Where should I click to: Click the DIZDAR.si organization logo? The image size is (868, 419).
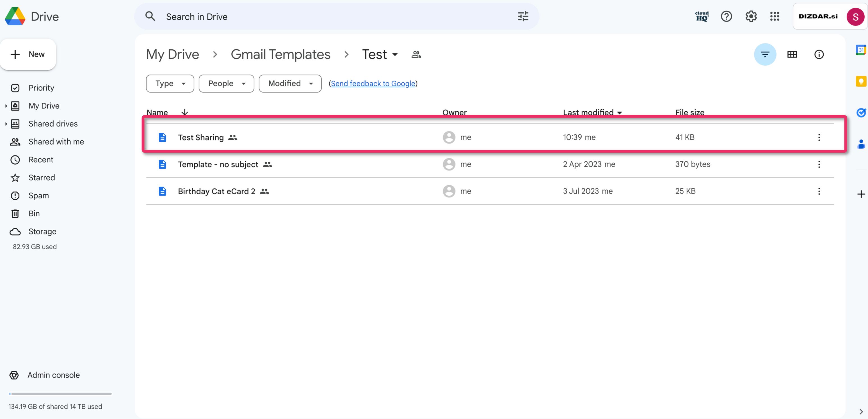point(818,16)
